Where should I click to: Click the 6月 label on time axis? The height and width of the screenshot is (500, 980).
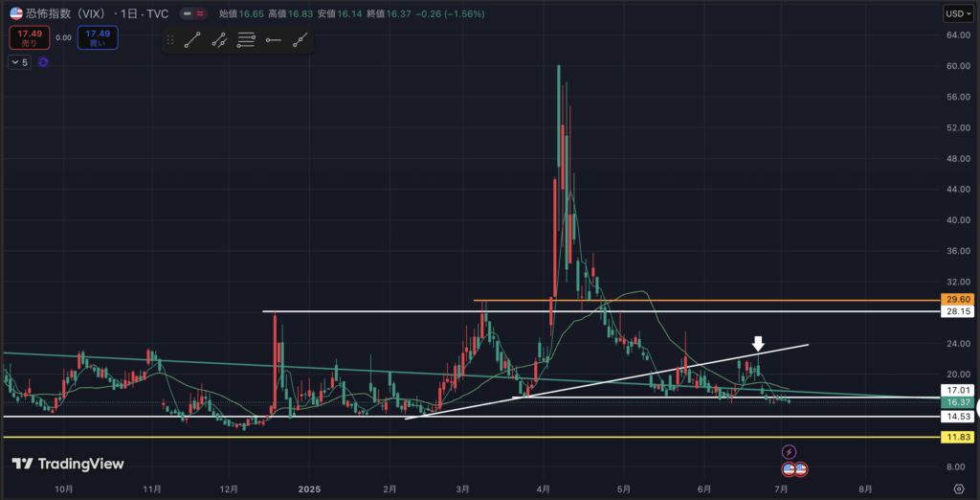coord(704,489)
